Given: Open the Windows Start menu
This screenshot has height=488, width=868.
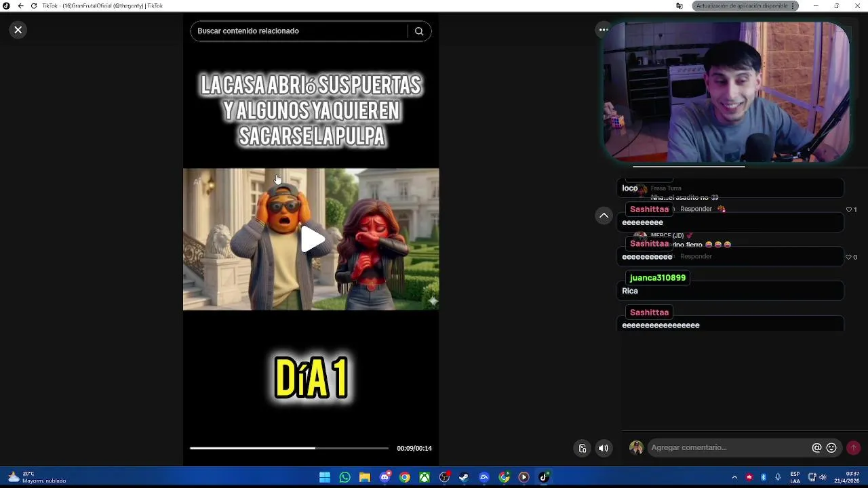Looking at the screenshot, I should [325, 477].
